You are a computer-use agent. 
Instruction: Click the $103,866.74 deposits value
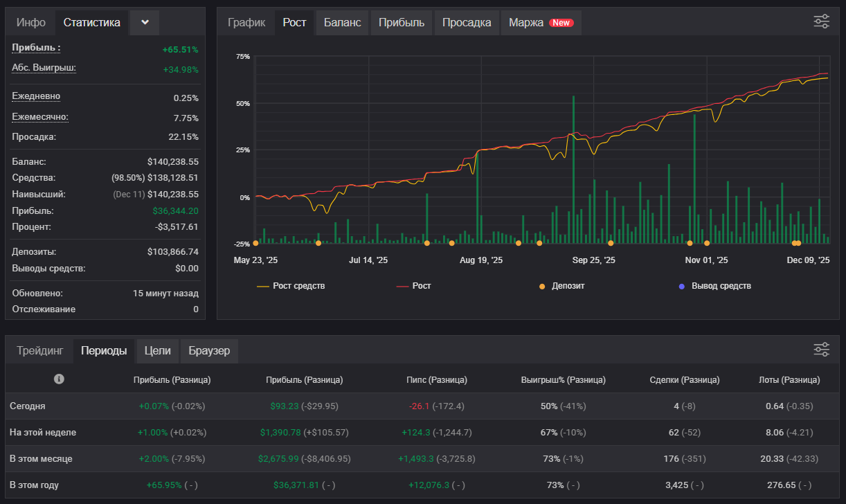tap(173, 252)
